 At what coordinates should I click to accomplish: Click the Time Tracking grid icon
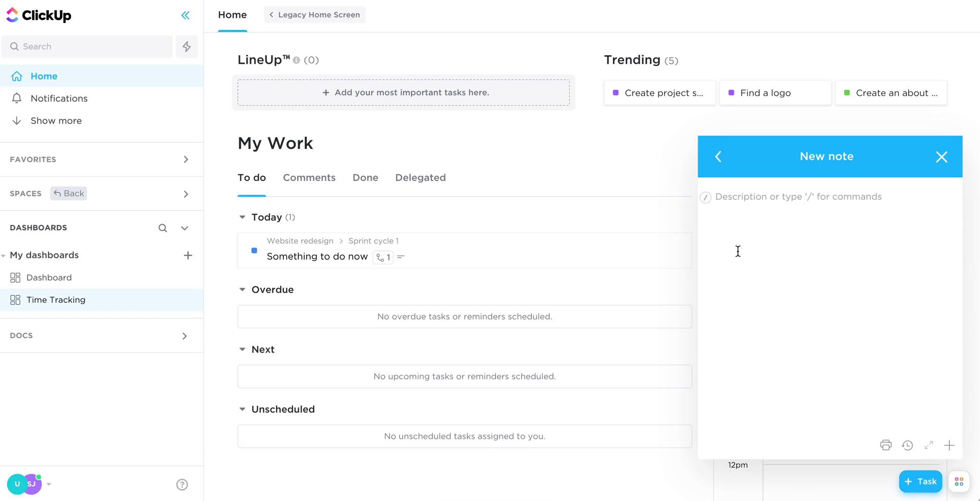click(15, 300)
